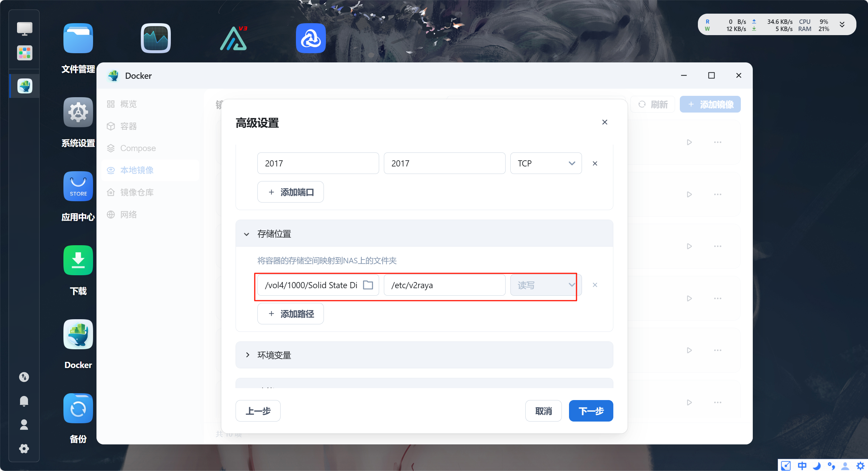Image resolution: width=868 pixels, height=471 pixels.
Task: Open the 应用中心 STORE icon
Action: 78,187
